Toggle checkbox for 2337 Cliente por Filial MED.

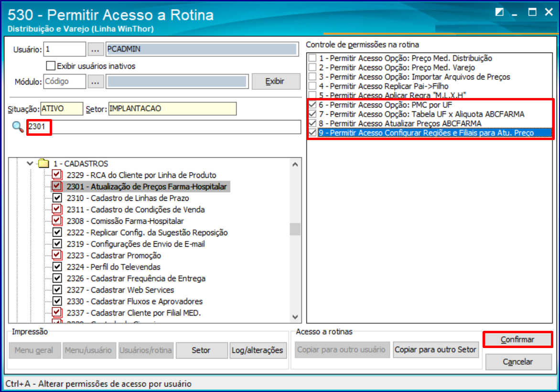[57, 312]
